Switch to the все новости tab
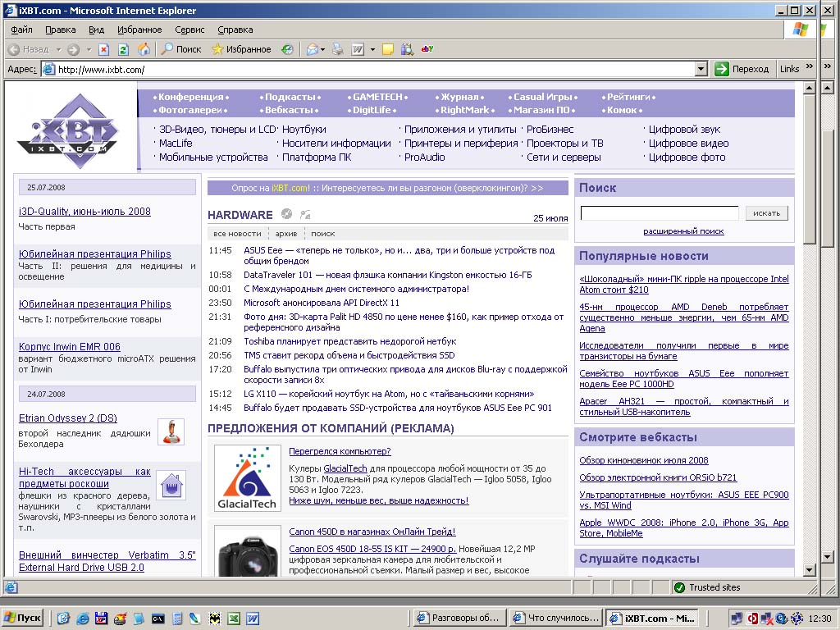 (x=237, y=234)
